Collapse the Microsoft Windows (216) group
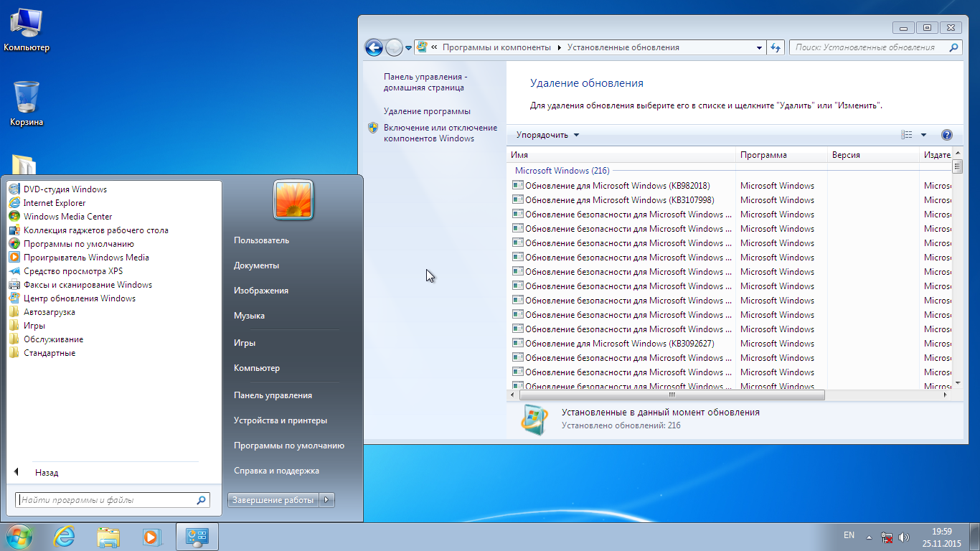 click(x=562, y=171)
